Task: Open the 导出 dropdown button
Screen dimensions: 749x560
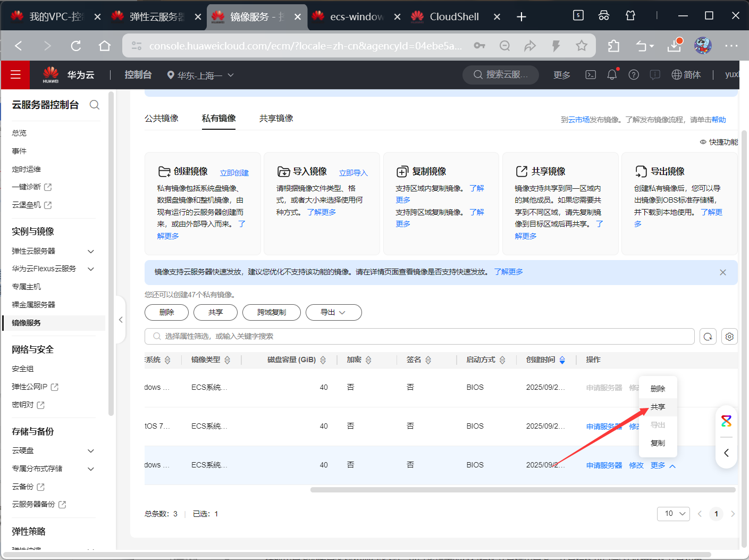Action: coord(333,313)
